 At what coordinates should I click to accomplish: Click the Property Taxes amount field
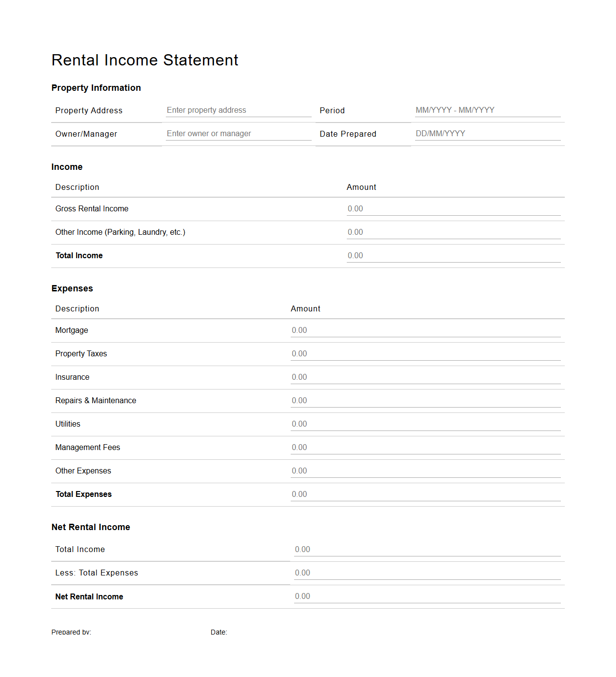coord(426,353)
